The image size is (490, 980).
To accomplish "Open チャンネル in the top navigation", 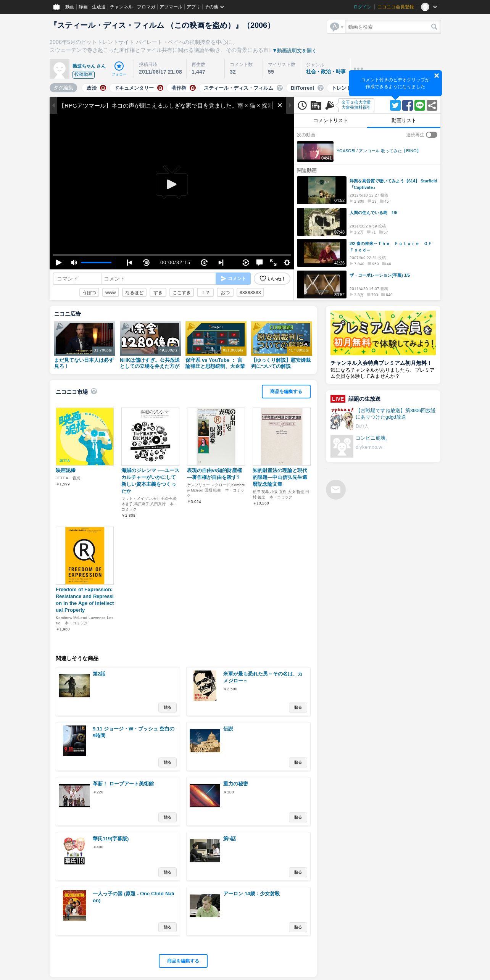I will (x=121, y=7).
